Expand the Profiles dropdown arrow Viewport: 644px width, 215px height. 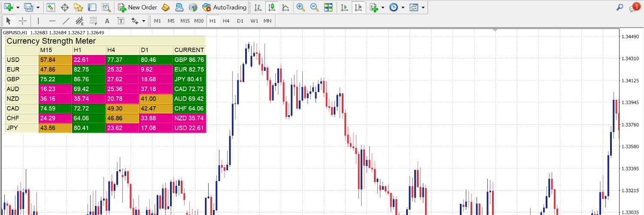37,7
